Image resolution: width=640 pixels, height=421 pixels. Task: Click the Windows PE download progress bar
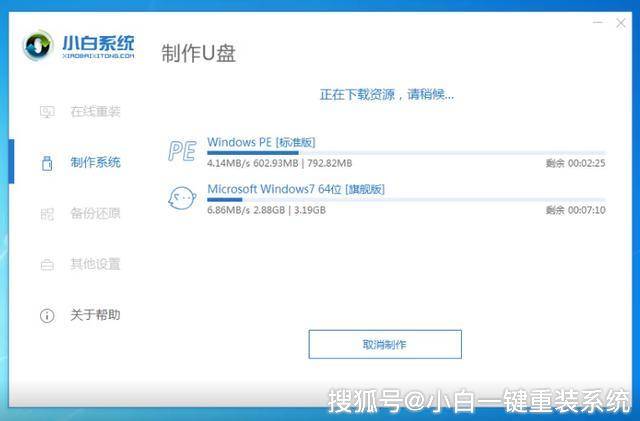(x=406, y=153)
